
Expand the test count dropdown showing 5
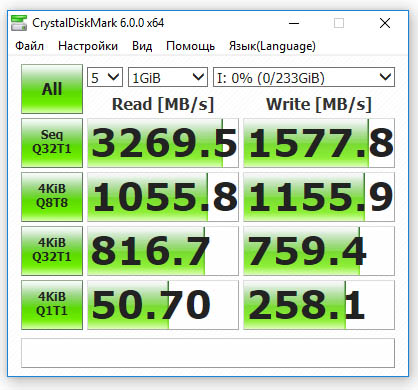pos(105,77)
